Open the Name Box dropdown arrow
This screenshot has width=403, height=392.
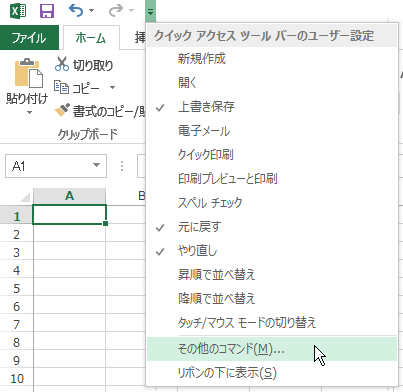pos(97,165)
